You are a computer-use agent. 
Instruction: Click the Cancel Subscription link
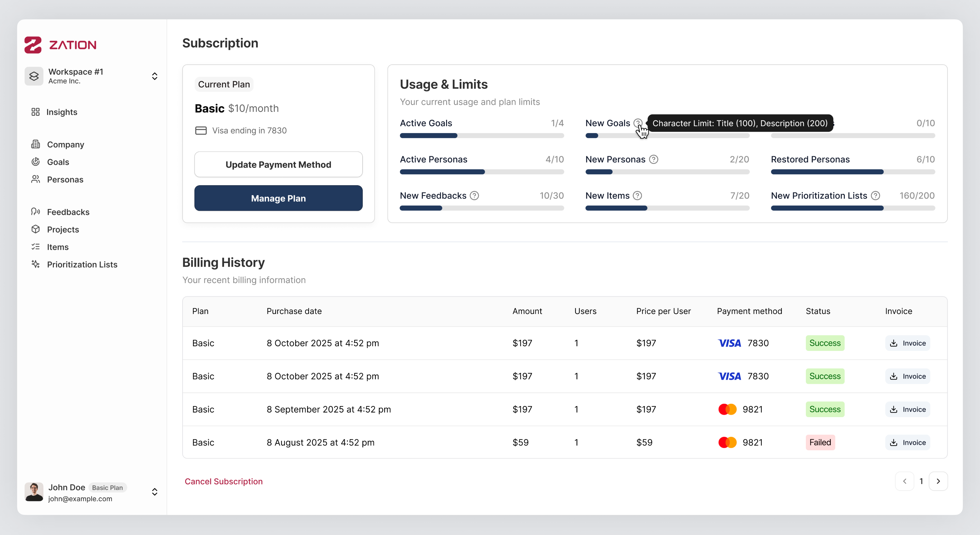[x=224, y=481]
